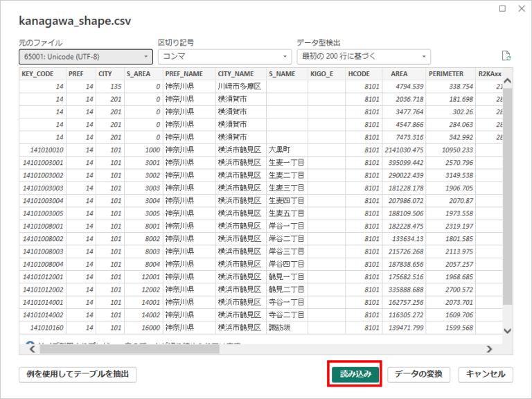The image size is (532, 399).
Task: Maximize the dialog window
Action: (502, 8)
